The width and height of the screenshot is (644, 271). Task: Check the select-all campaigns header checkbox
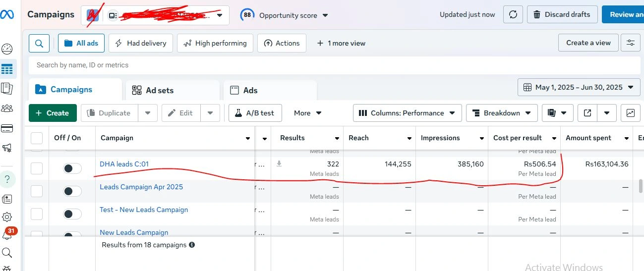[37, 138]
